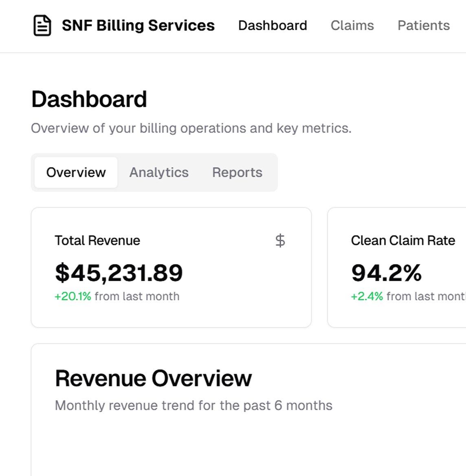The image size is (466, 476).
Task: Click the 94.2% clean claim value
Action: (x=386, y=273)
